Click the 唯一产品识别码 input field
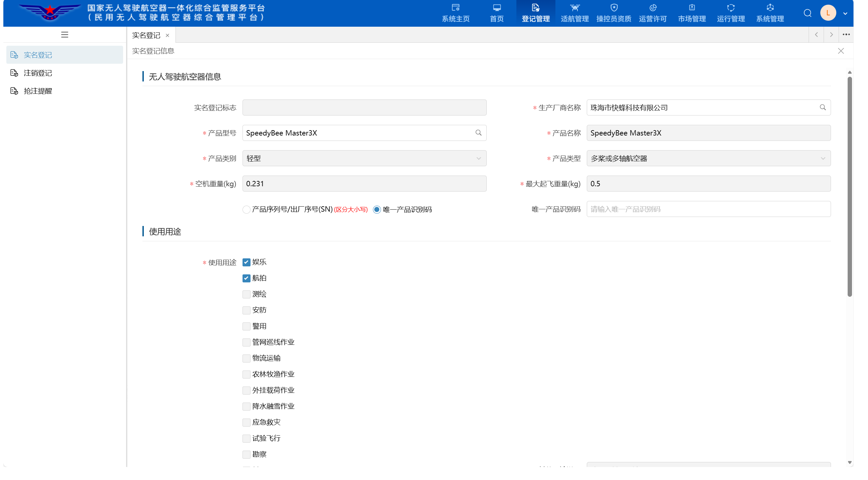 (708, 209)
